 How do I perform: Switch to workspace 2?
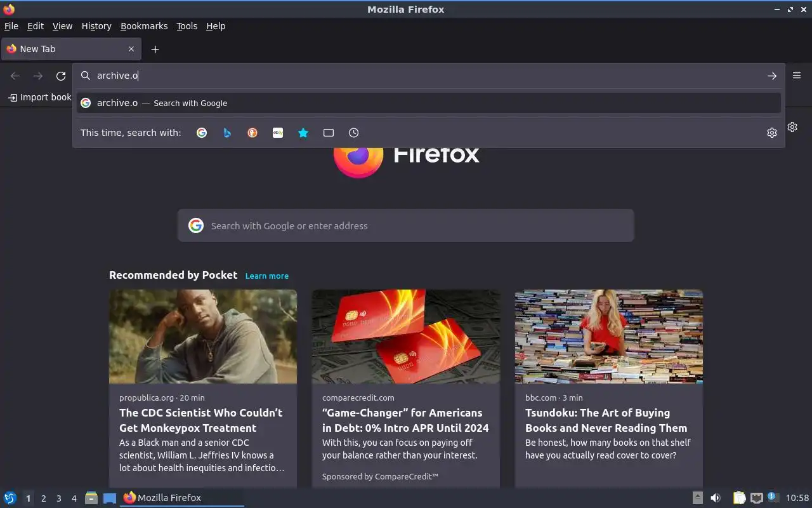click(x=43, y=498)
